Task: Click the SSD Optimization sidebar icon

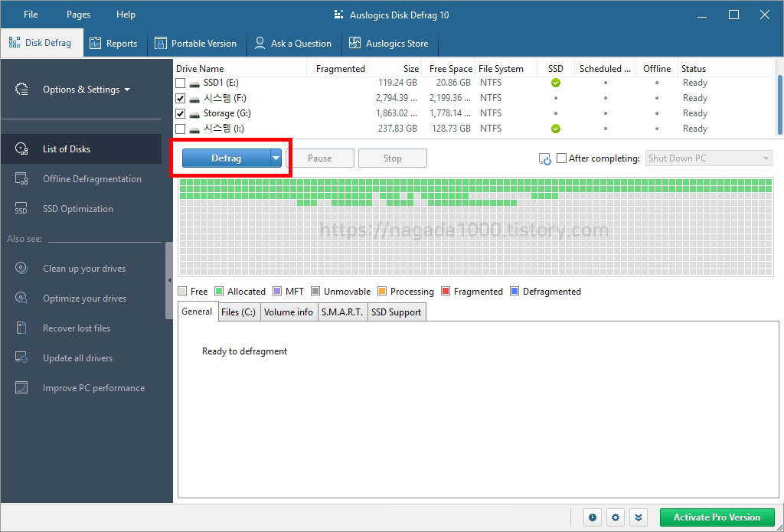Action: 21,209
